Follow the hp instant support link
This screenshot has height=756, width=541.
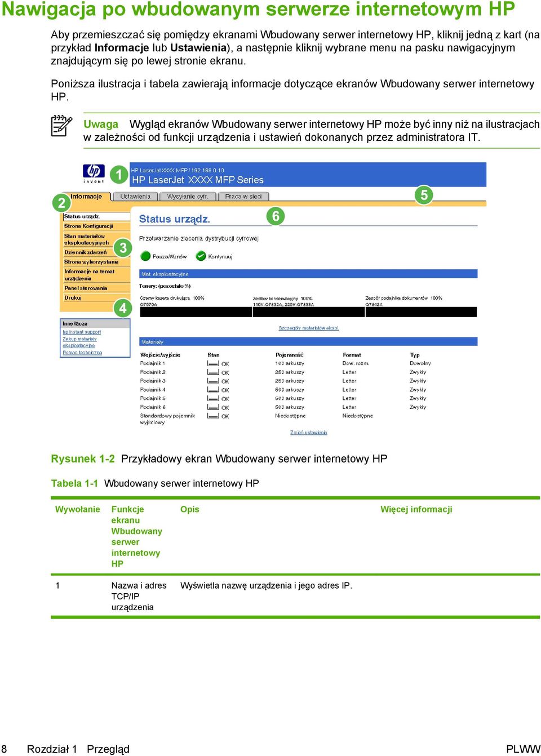click(x=82, y=332)
